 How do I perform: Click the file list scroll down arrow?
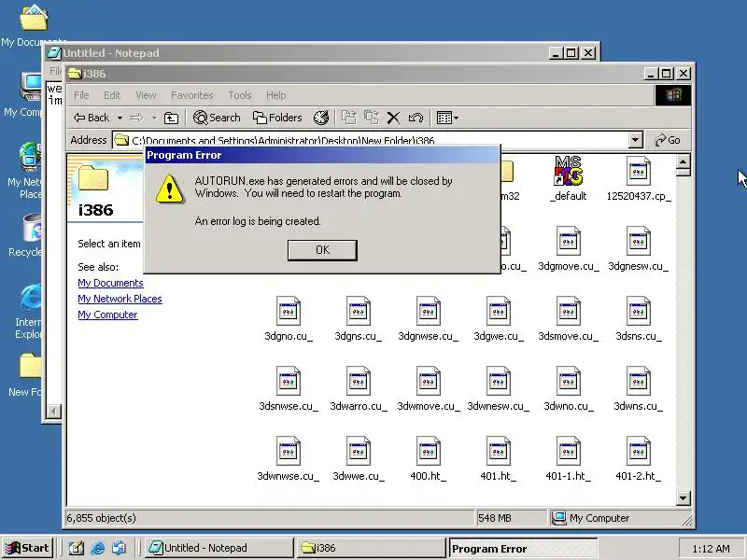[684, 498]
